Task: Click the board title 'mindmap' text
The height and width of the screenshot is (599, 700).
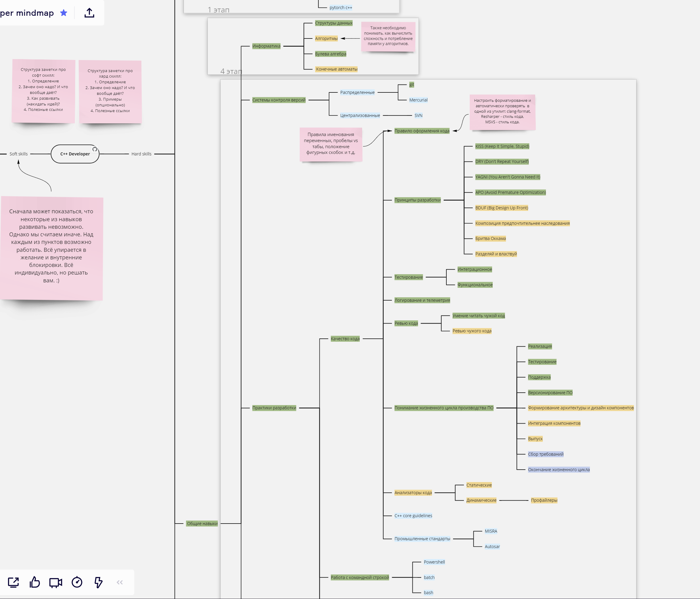Action: (x=35, y=13)
